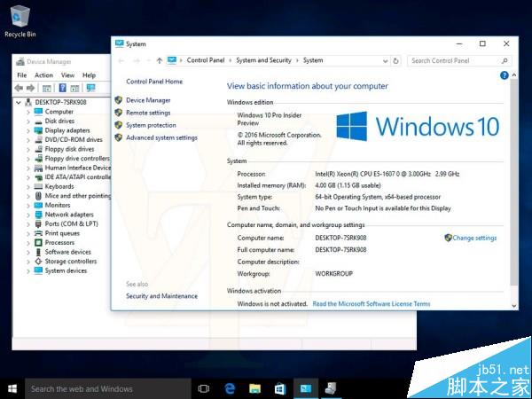
Task: Click Scan for hardware changes toolbar icon
Action: click(x=90, y=89)
